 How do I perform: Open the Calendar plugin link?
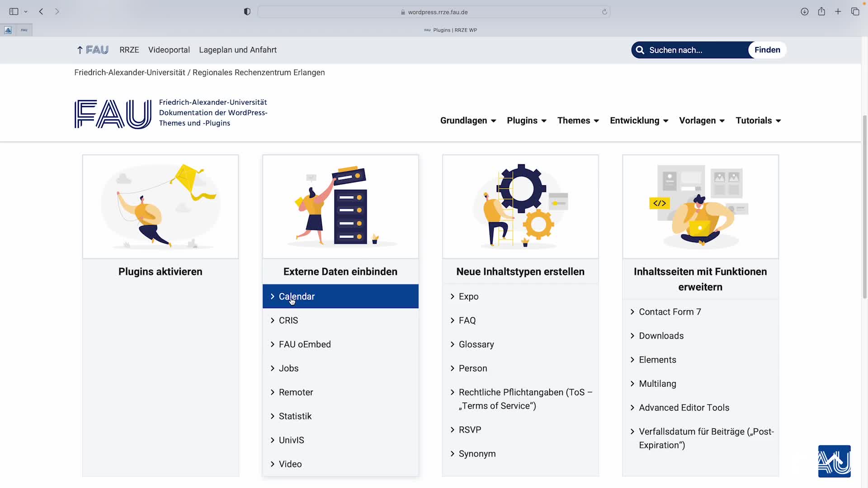click(x=297, y=296)
